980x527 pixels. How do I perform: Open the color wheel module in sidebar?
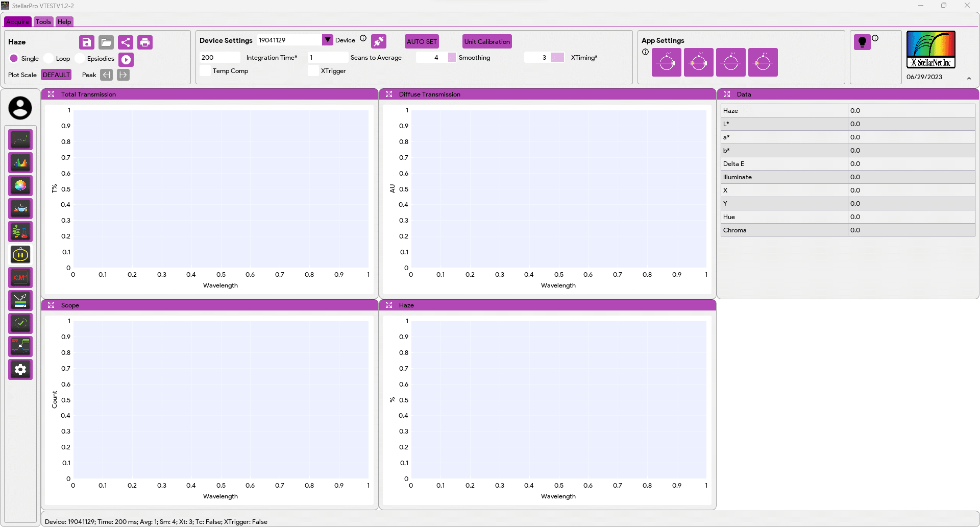(x=20, y=185)
